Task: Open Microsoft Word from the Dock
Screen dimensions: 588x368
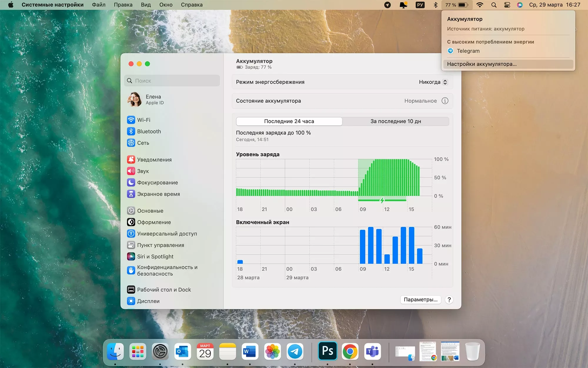Action: coord(250,352)
